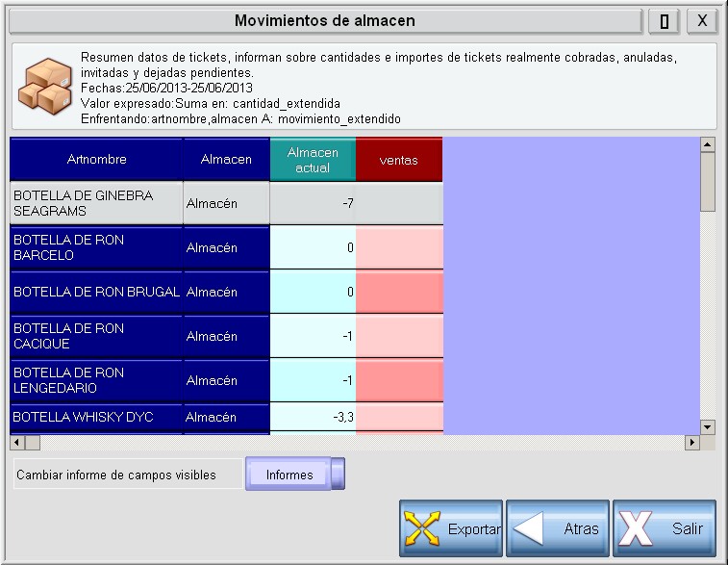Click the white back arrow icon
728x565 pixels.
[530, 528]
